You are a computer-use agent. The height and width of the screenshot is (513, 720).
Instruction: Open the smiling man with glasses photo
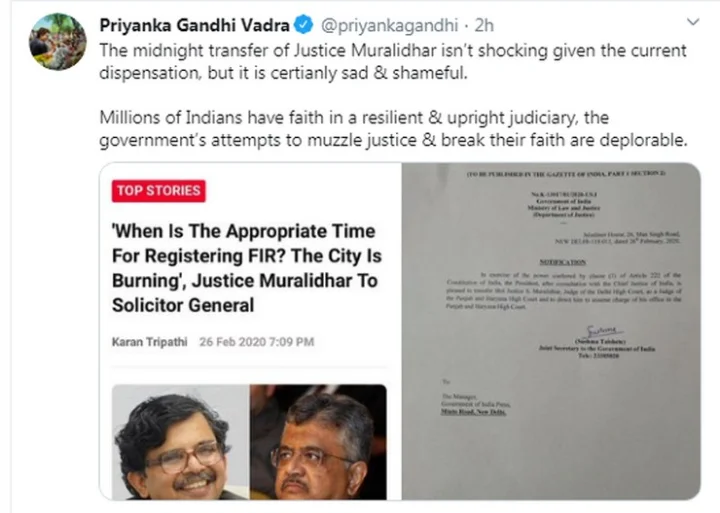pos(180,442)
